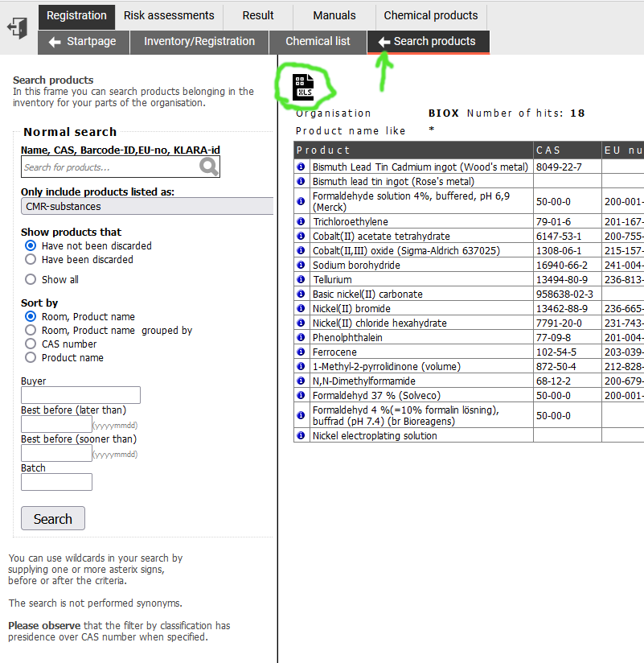Select the Search products sub-tab
This screenshot has width=644, height=663.
(x=428, y=43)
